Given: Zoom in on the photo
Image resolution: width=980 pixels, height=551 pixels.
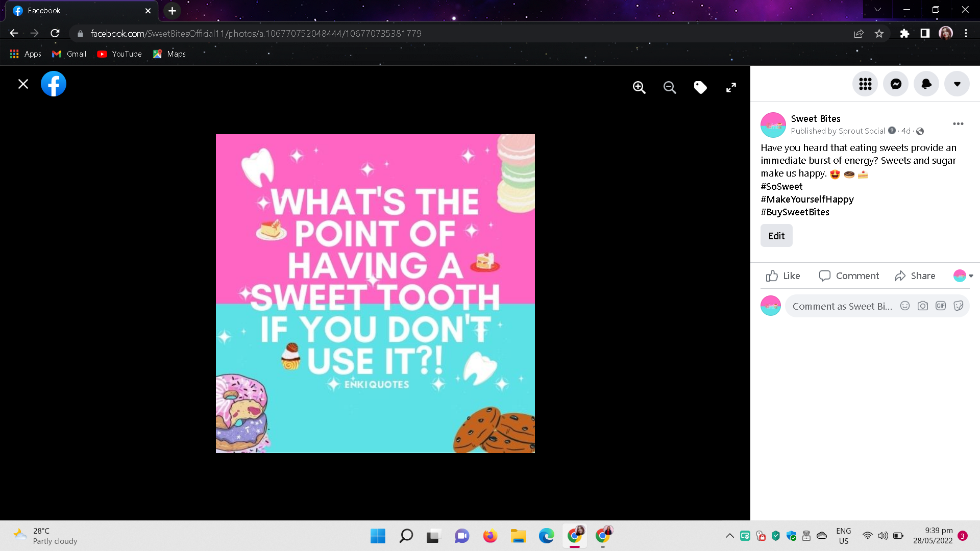Looking at the screenshot, I should click(x=639, y=87).
